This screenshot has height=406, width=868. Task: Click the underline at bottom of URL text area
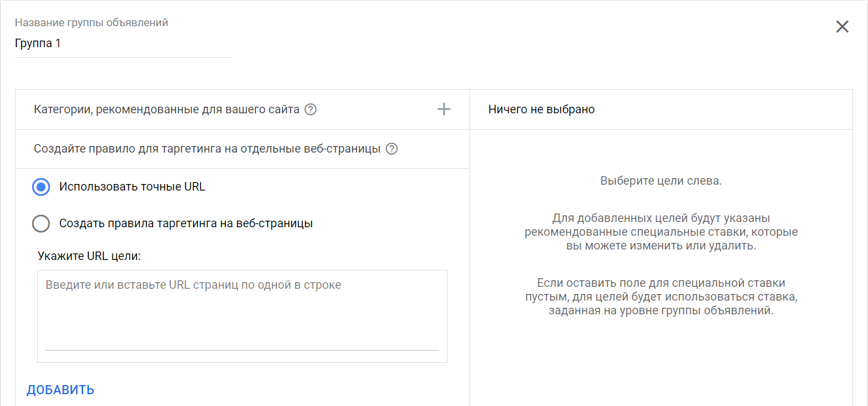242,350
